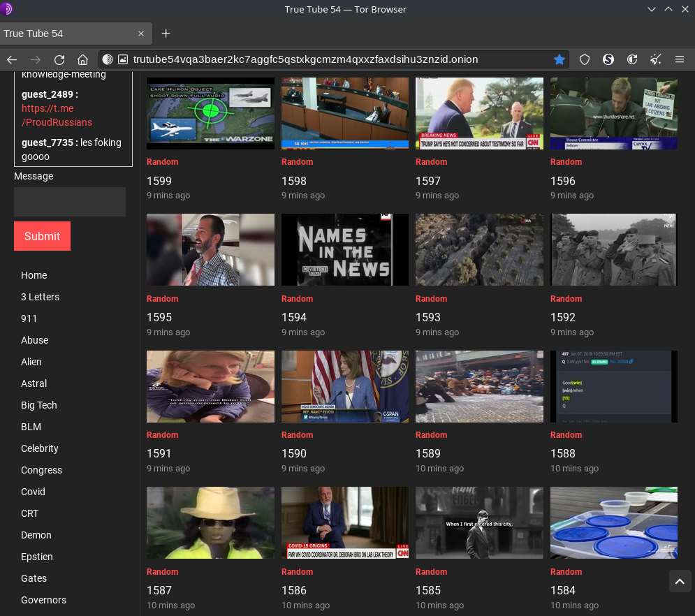695x616 pixels.
Task: Toggle the bookmark star for this page
Action: tap(559, 59)
